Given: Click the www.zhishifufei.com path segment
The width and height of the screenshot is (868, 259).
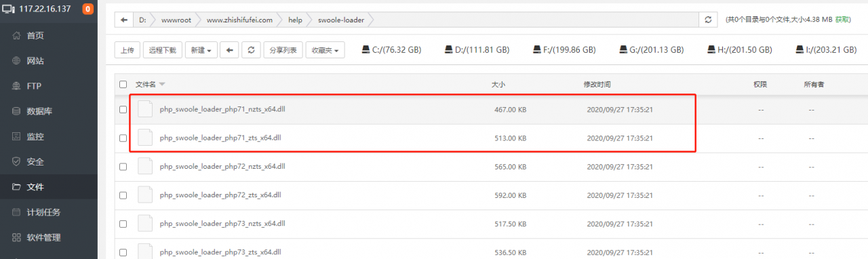Looking at the screenshot, I should (x=239, y=20).
